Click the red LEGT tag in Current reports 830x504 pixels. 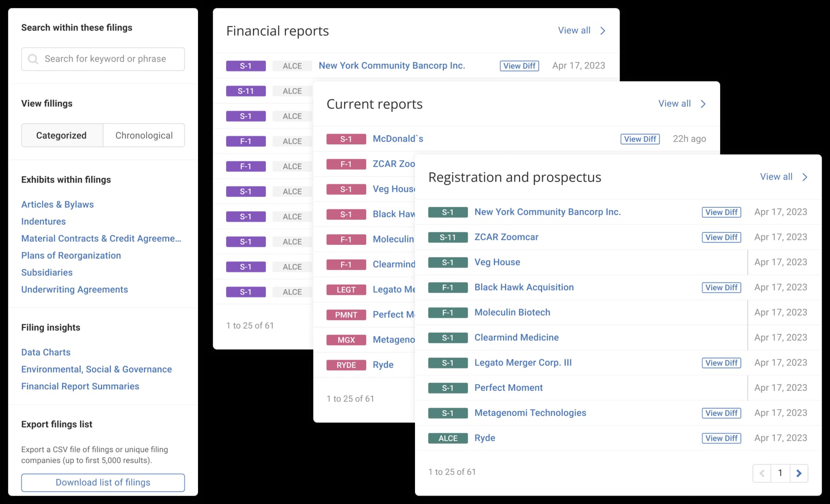pyautogui.click(x=346, y=290)
